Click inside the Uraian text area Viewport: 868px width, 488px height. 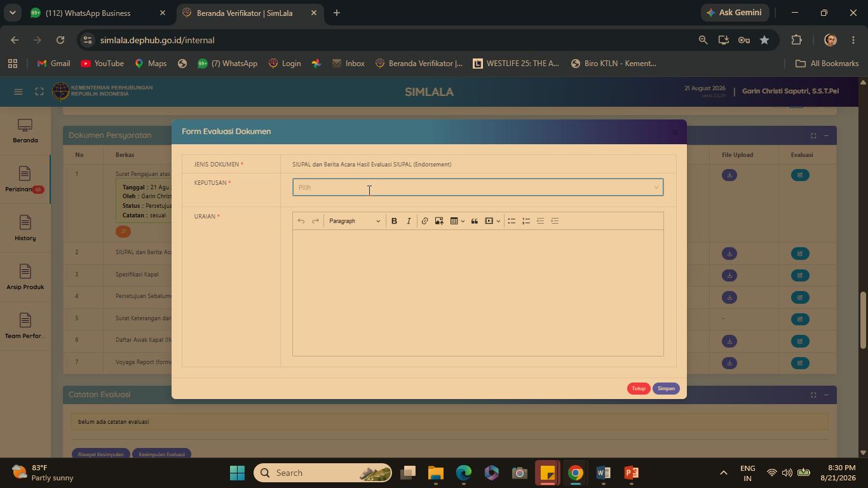pos(478,292)
